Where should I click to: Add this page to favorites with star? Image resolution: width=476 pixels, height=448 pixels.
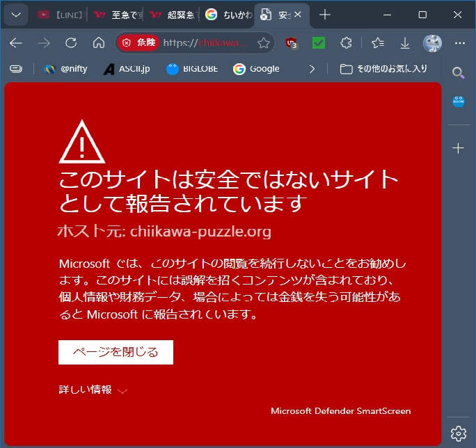tap(264, 43)
